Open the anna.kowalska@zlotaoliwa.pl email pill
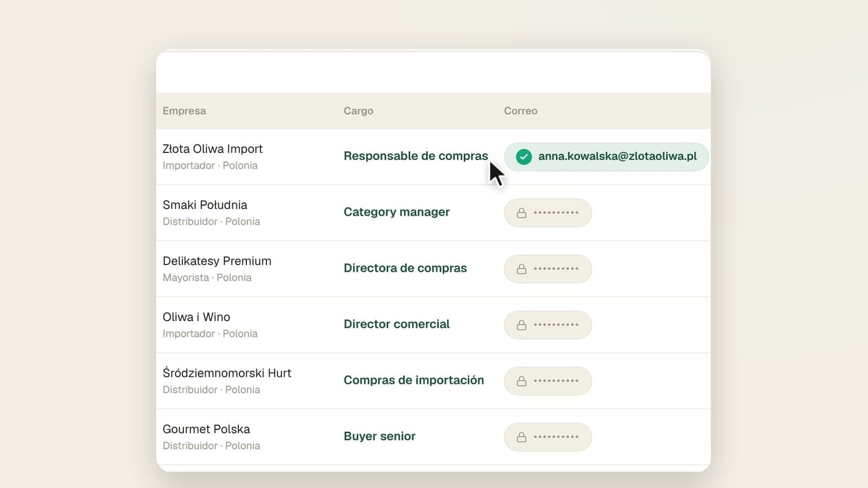Screen dimensions: 868x488 [607, 157]
